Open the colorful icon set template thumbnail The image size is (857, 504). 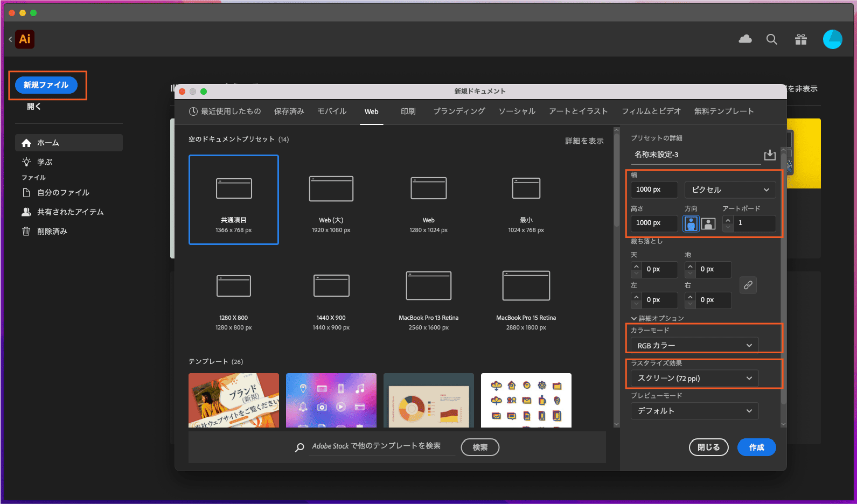coord(526,400)
